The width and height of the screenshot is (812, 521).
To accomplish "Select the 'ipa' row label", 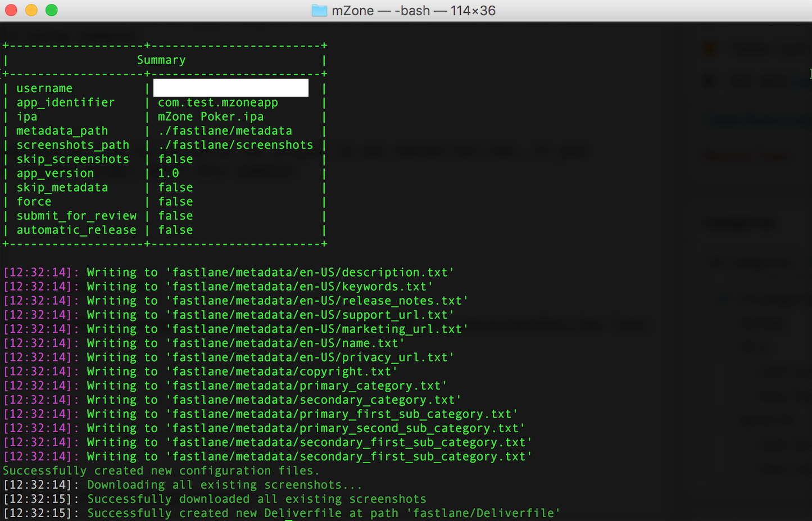I will (27, 117).
